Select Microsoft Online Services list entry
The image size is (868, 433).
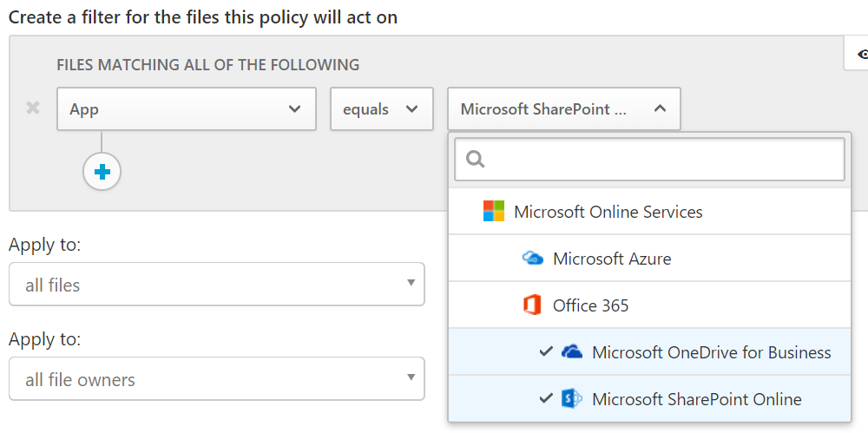[x=608, y=212]
